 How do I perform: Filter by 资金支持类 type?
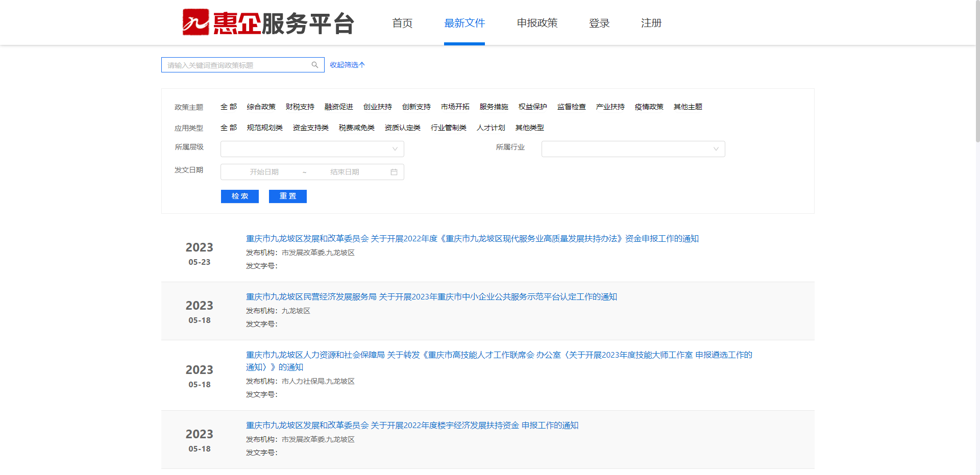point(311,128)
